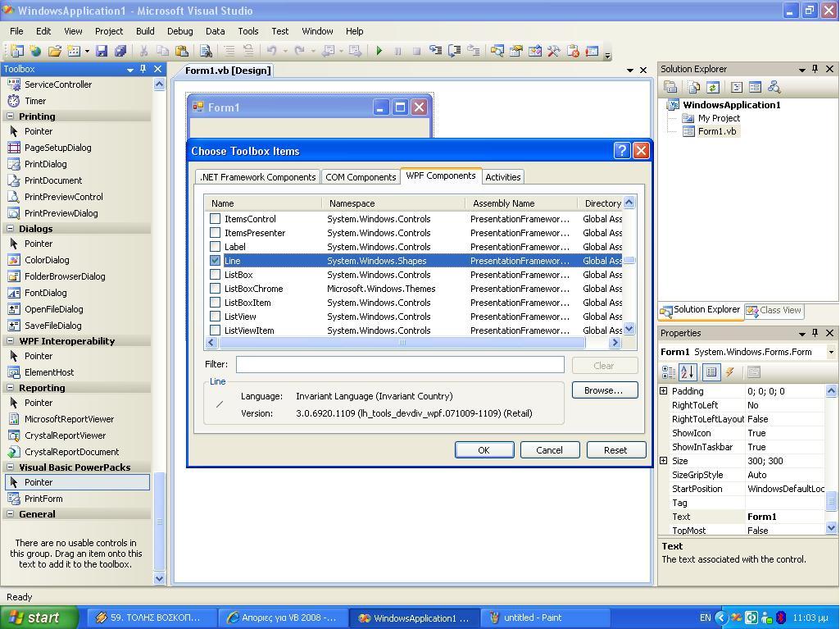The height and width of the screenshot is (629, 840).
Task: Switch to .NET Framework Components tab
Action: [257, 177]
